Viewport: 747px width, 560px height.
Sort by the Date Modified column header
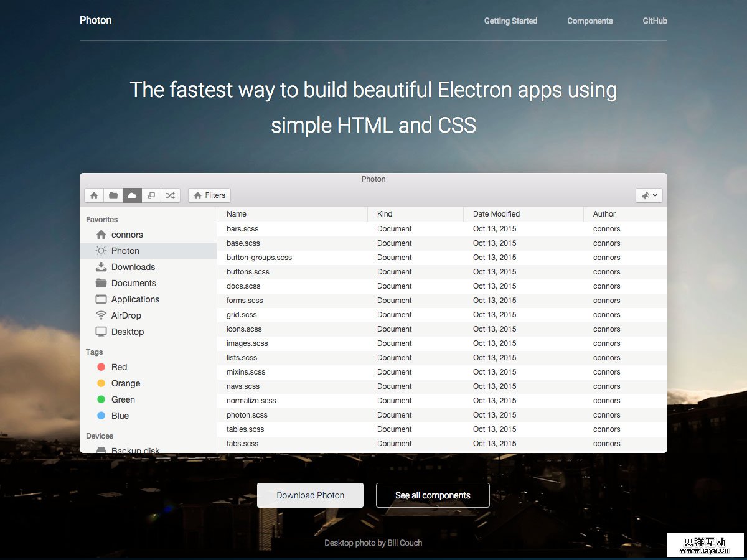(496, 214)
